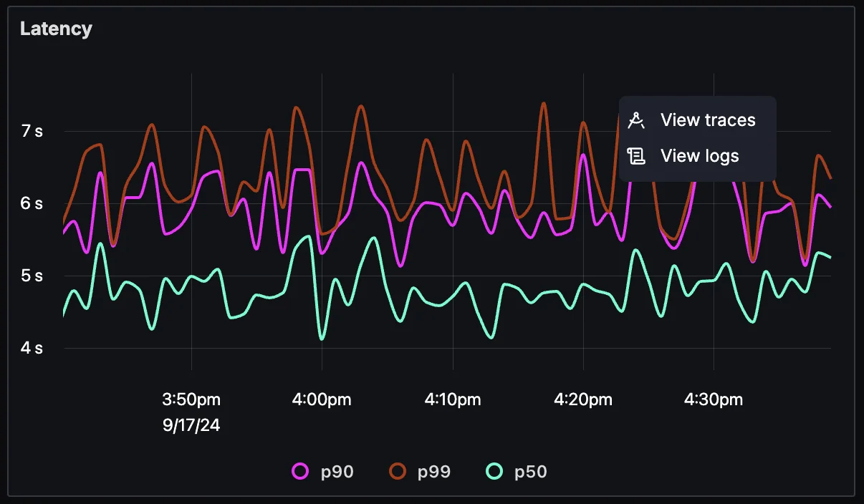Viewport: 864px width, 504px height.
Task: Click the 6 s axis label
Action: point(32,203)
